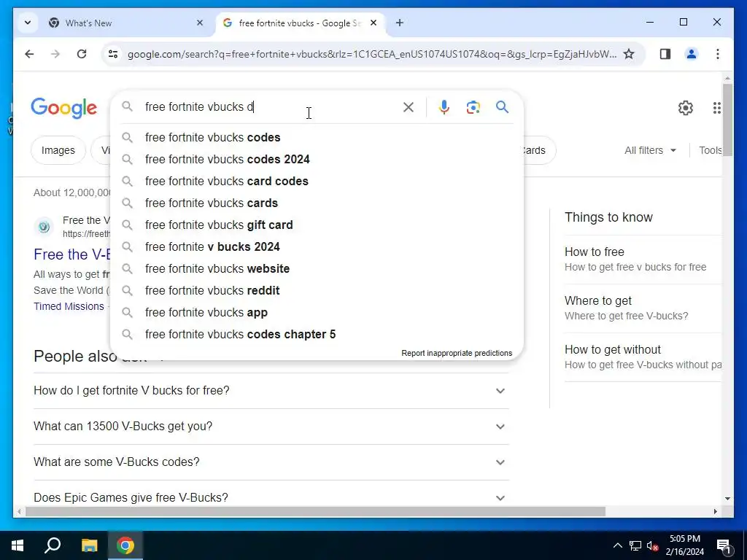Viewport: 747px width, 560px height.
Task: Click Chrome icon in taskbar
Action: (125, 545)
